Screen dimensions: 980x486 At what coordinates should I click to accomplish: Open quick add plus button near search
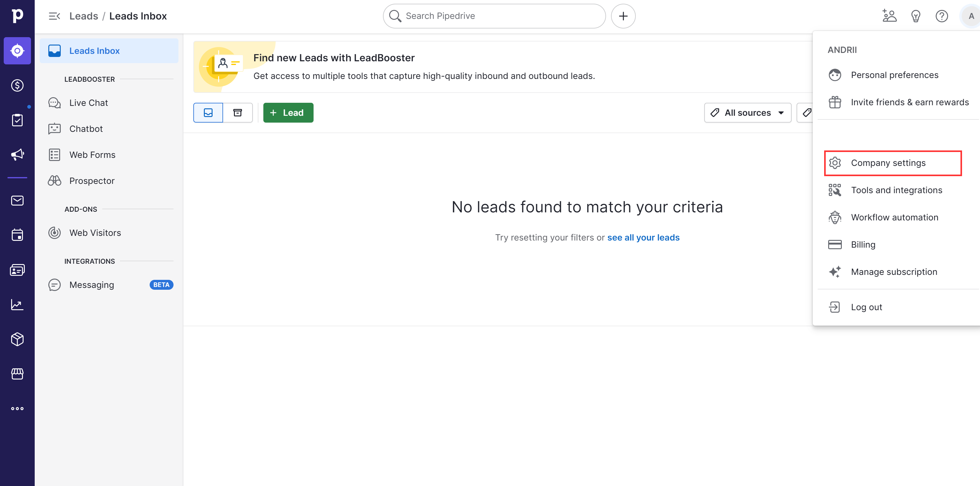tap(623, 16)
